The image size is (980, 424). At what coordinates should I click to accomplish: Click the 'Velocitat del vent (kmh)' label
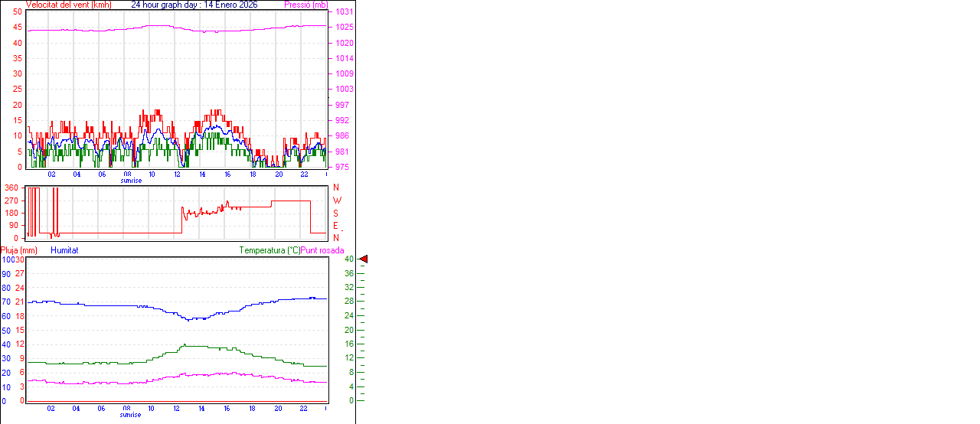(x=68, y=5)
